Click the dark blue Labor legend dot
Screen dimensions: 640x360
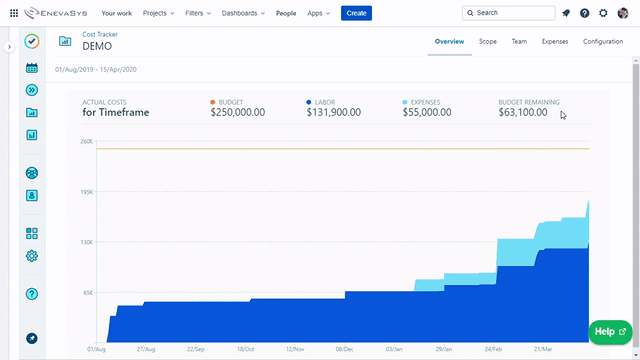point(309,102)
